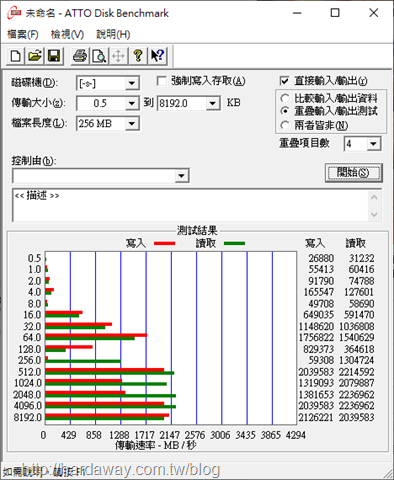This screenshot has width=394, height=480.
Task: Click the 8192.0 row write value 2126221
Action: pos(316,417)
